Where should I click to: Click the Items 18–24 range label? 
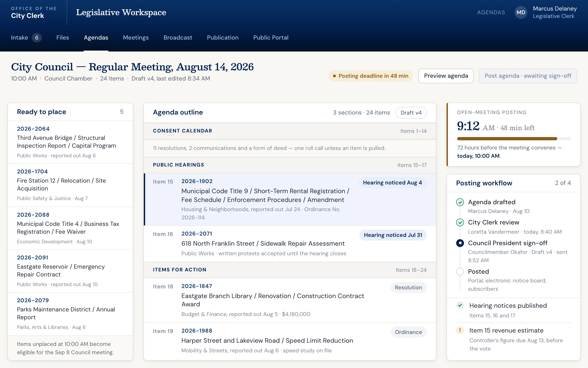(411, 270)
